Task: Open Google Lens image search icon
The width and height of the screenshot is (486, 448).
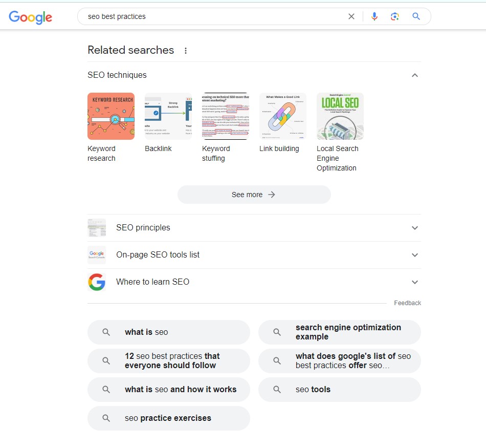Action: [x=394, y=16]
